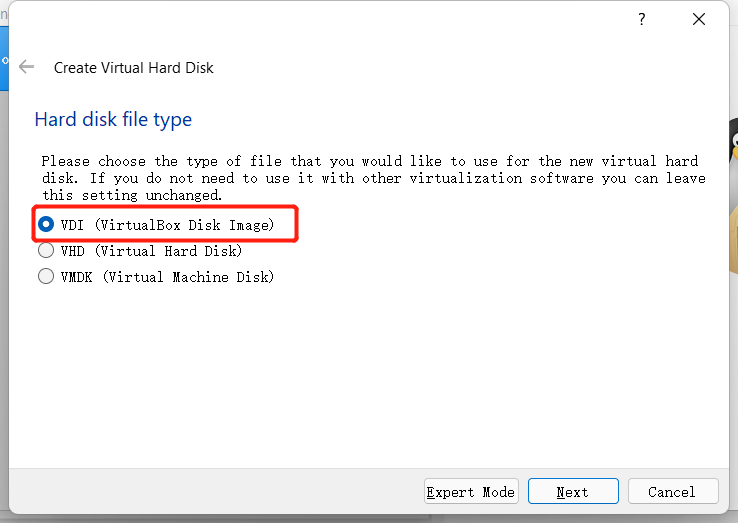The width and height of the screenshot is (738, 523).
Task: Choose the VHD radio button
Action: [x=46, y=251]
